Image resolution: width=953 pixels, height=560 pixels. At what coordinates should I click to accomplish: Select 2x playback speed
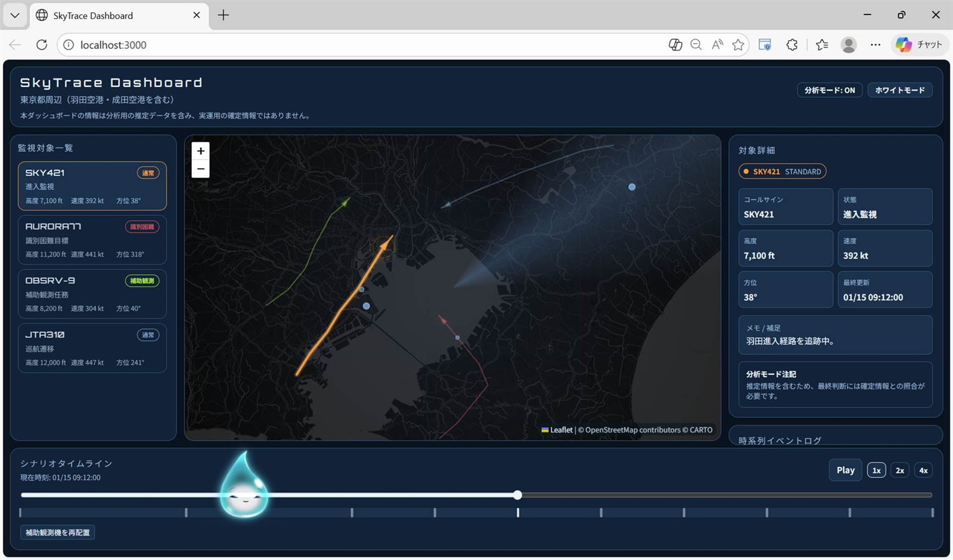pos(900,470)
